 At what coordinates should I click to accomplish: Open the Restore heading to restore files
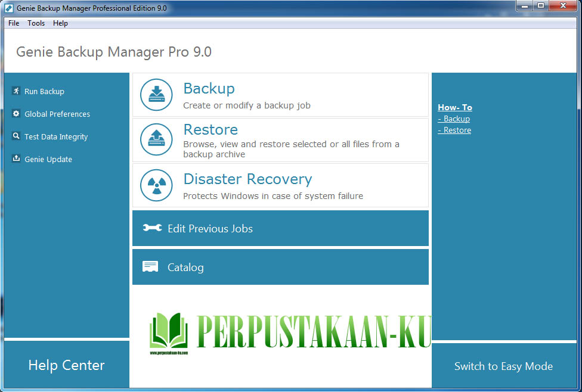(210, 130)
